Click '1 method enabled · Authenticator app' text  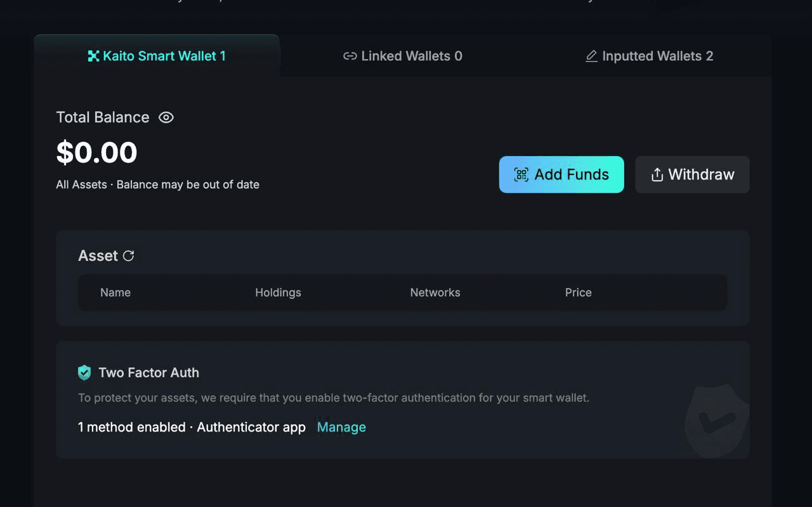click(x=192, y=427)
